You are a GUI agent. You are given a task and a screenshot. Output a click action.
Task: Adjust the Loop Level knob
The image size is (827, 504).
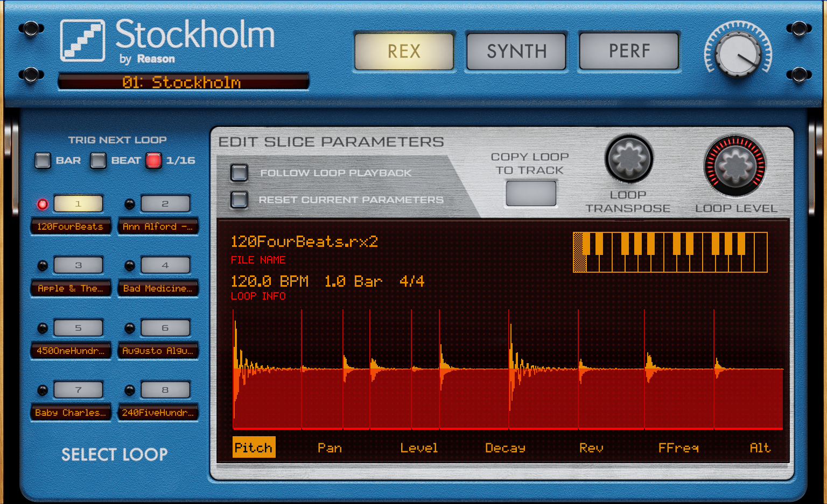coord(735,166)
